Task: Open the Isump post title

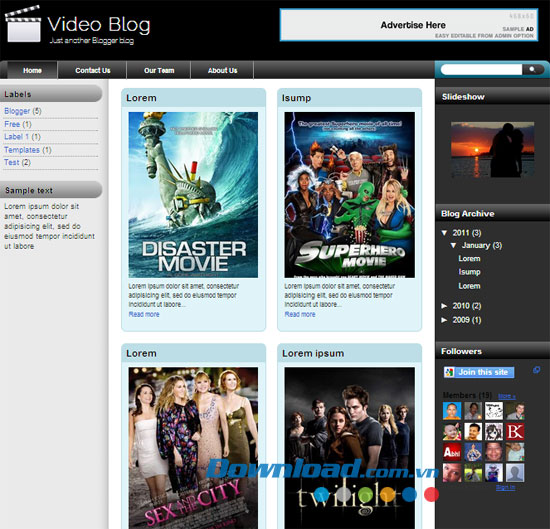Action: 296,98
